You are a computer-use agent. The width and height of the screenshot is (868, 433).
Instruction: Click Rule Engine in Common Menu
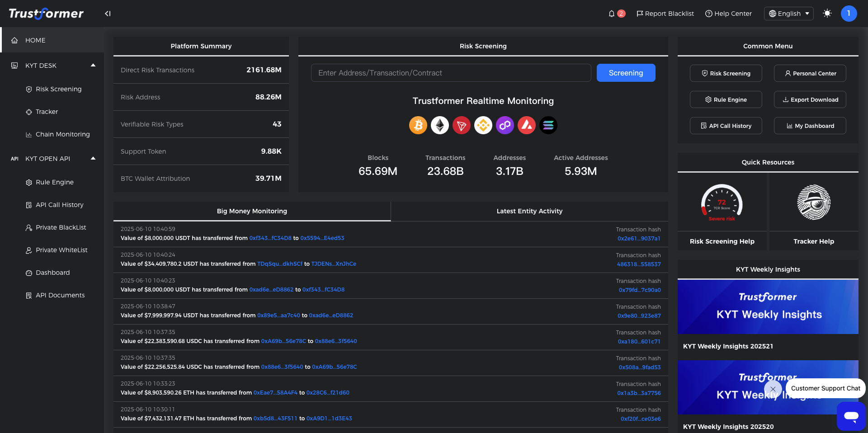click(726, 99)
